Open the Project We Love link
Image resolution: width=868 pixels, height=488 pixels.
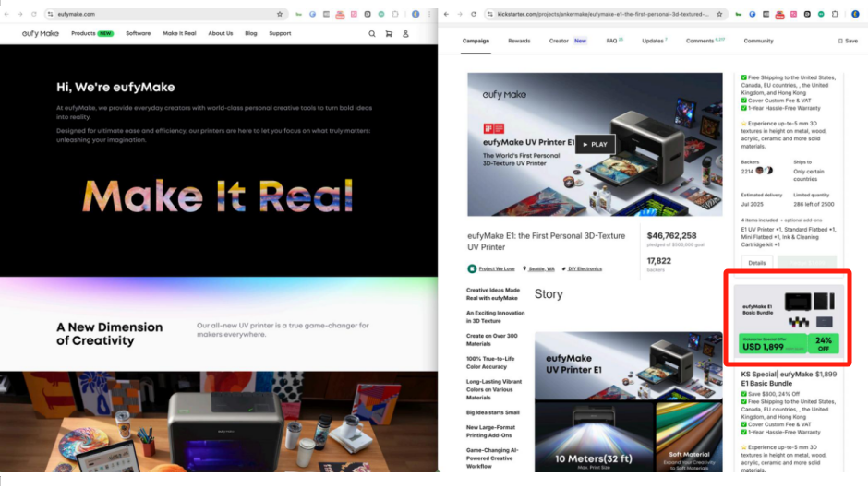(x=495, y=268)
